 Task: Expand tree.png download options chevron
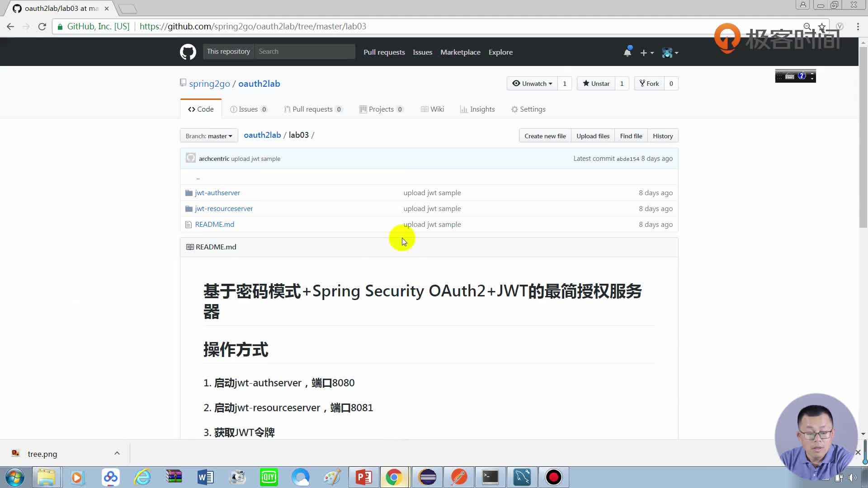(x=117, y=453)
